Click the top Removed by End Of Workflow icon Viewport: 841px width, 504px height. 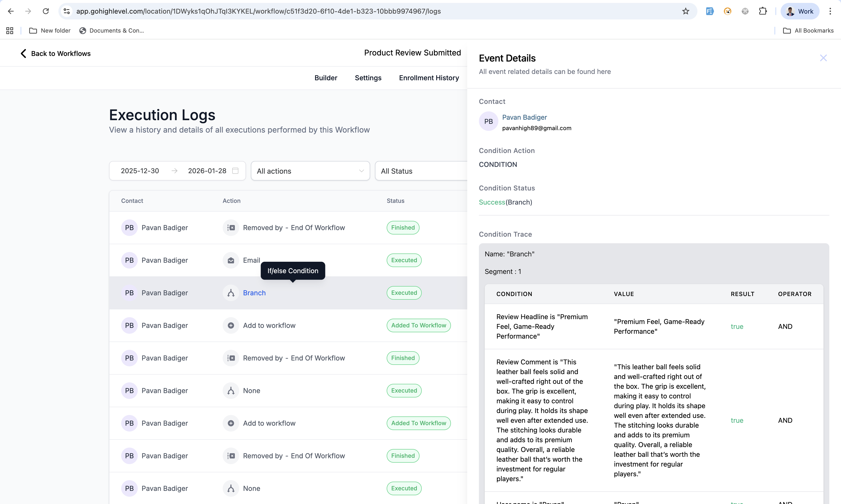pos(231,228)
